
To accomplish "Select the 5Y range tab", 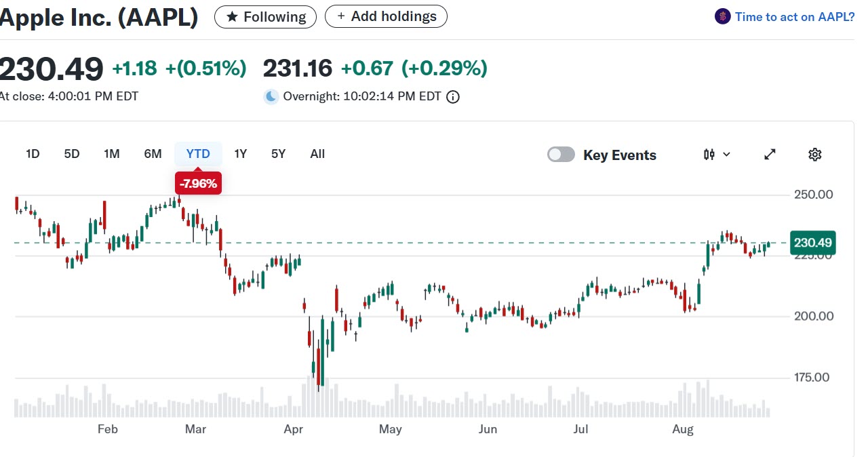I will click(278, 154).
